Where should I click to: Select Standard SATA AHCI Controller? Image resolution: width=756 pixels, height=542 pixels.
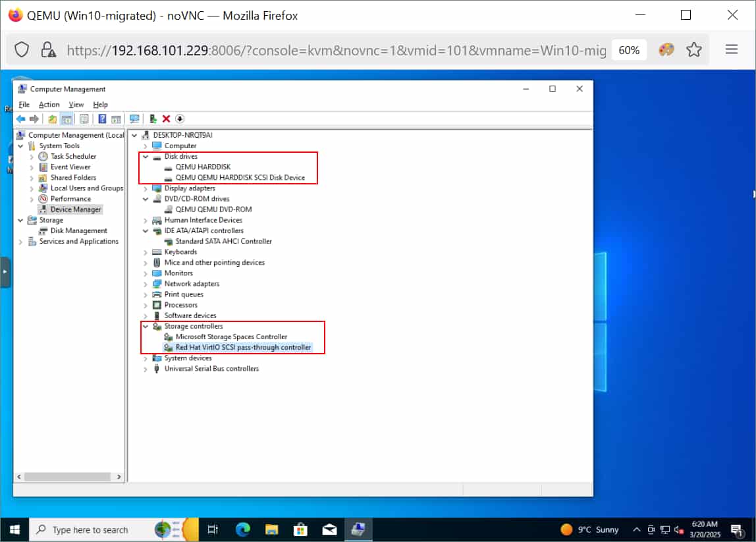[x=223, y=241]
